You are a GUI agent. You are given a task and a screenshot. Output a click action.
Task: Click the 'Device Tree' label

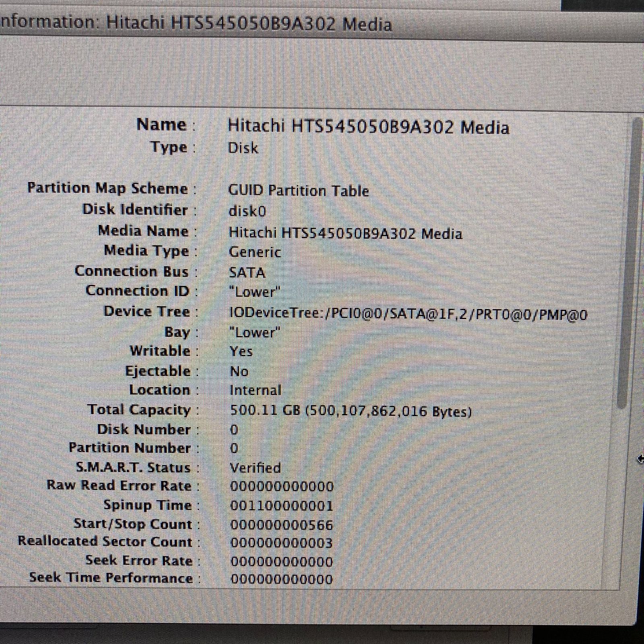(x=147, y=312)
